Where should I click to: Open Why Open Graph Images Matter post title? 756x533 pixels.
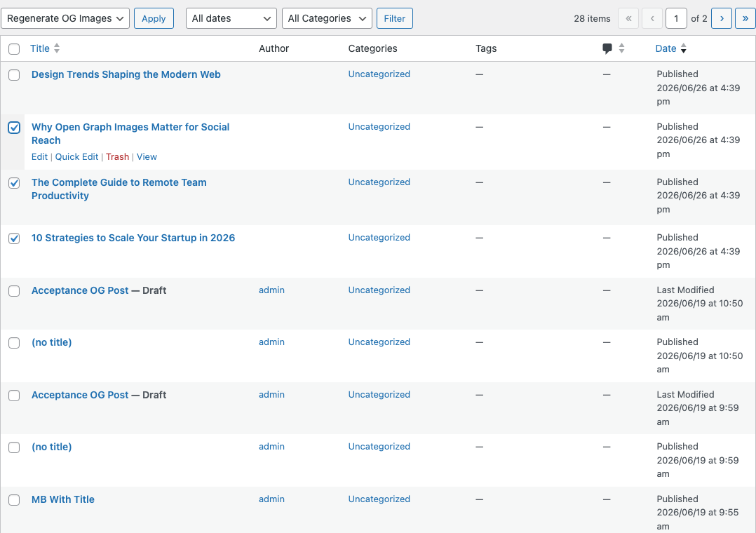tap(130, 134)
